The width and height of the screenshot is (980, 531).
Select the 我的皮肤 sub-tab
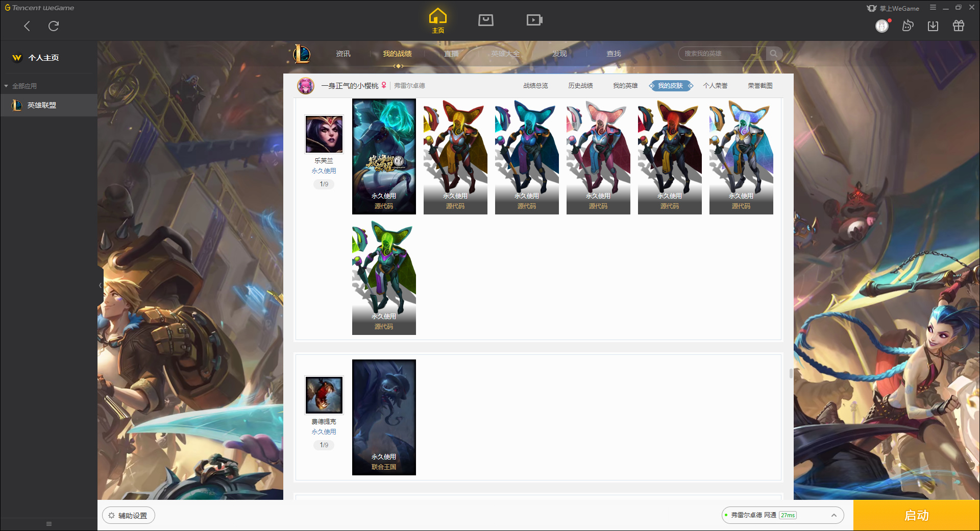click(x=670, y=86)
